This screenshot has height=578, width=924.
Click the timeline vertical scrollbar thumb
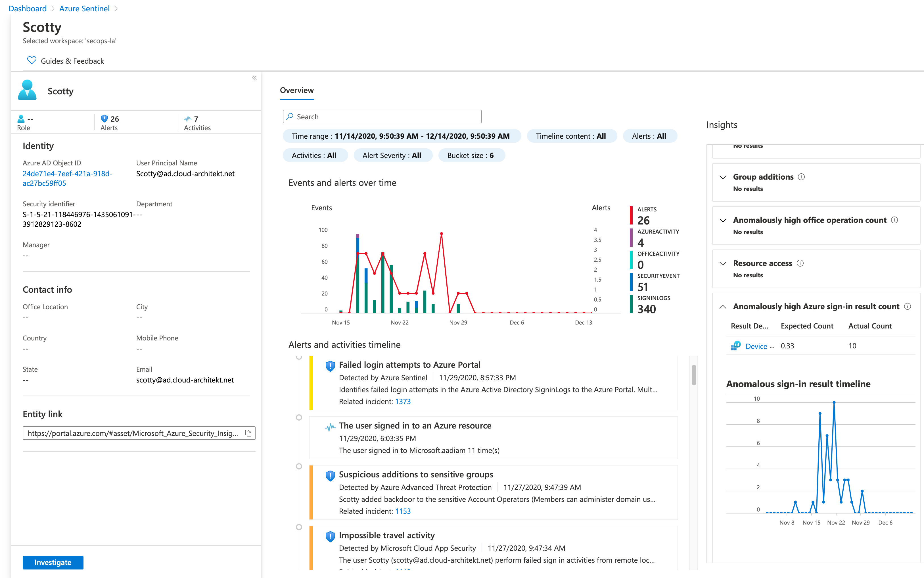tap(694, 375)
